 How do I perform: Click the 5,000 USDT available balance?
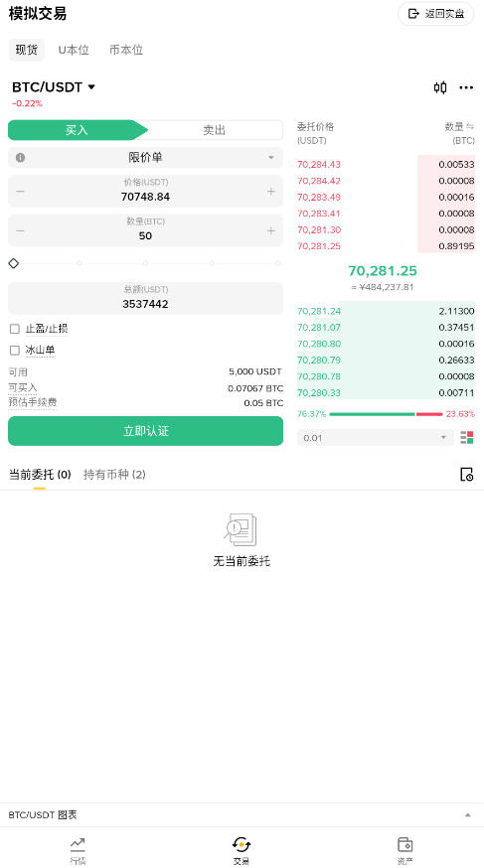(x=255, y=372)
